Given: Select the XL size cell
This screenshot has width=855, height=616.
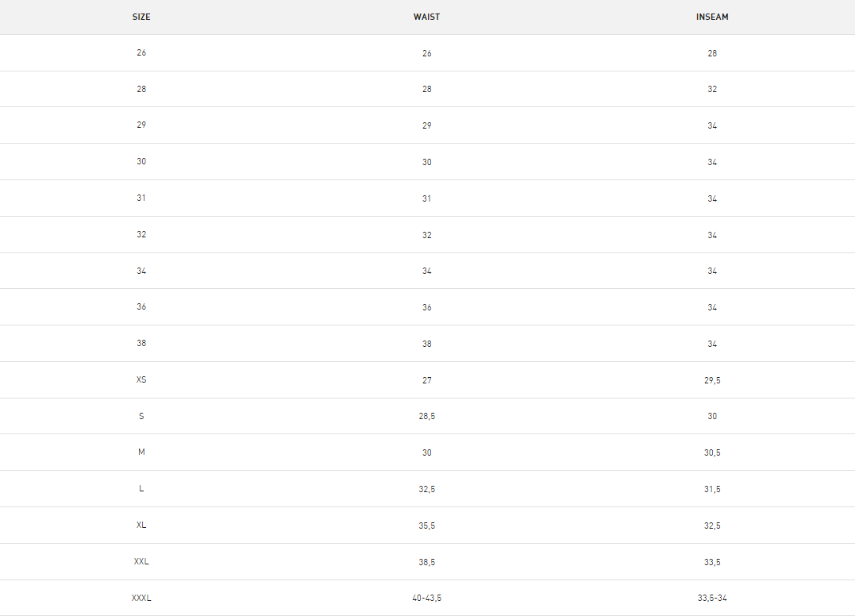Looking at the screenshot, I should click(x=141, y=525).
